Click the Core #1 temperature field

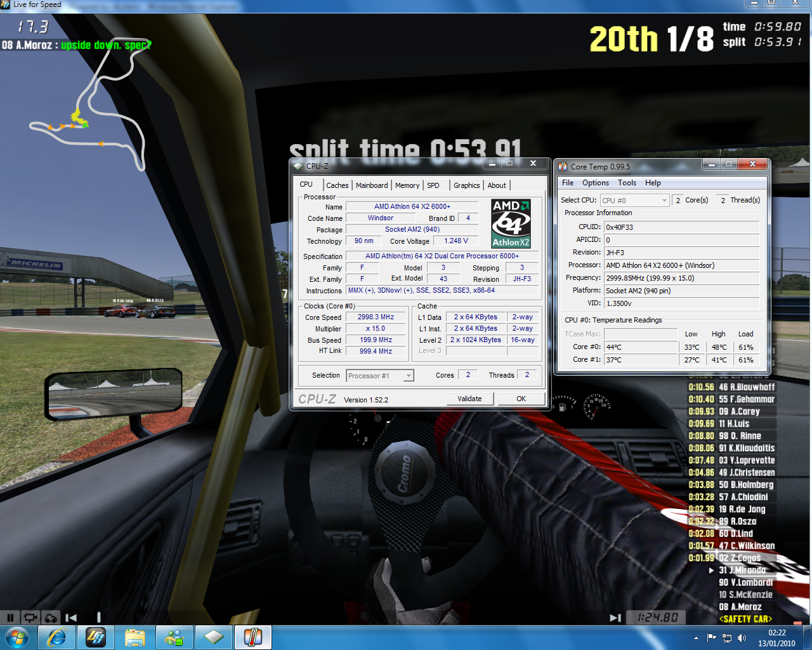641,360
